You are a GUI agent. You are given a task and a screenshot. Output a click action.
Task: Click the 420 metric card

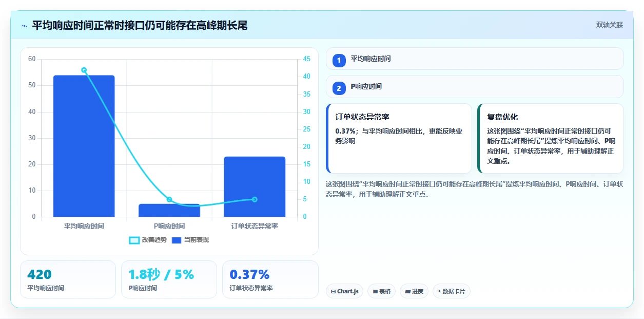click(x=68, y=279)
